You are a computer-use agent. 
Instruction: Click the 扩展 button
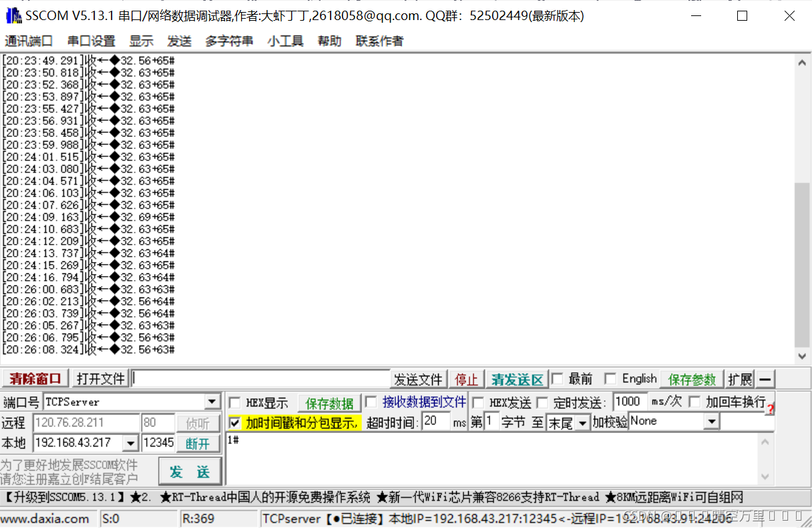click(740, 379)
